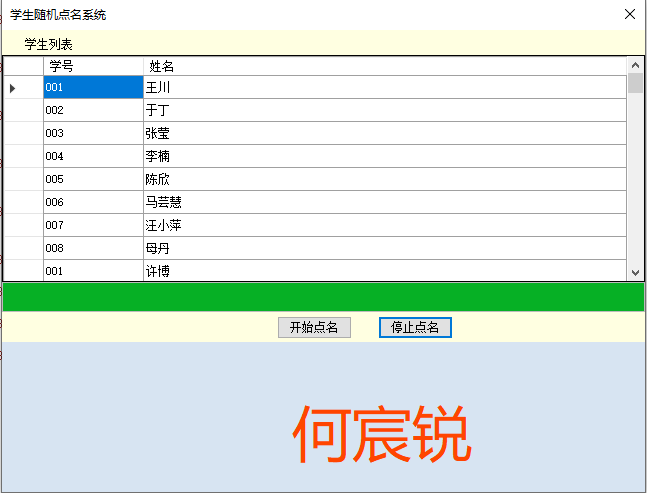Click the 开始点名 button
This screenshot has height=493, width=647.
(314, 327)
